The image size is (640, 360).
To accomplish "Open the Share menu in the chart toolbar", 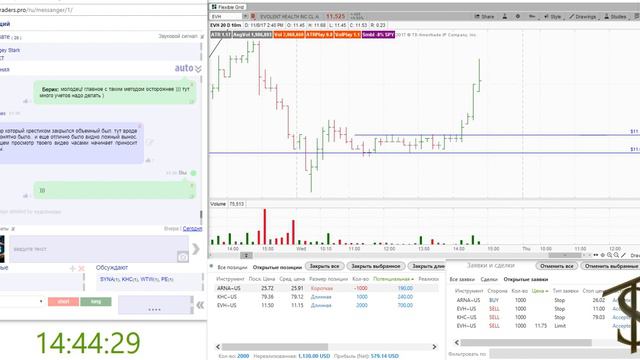I will pyautogui.click(x=484, y=16).
